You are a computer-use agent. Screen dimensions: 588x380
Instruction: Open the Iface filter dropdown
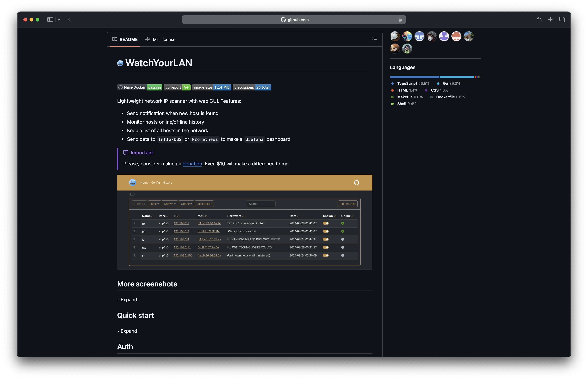pos(154,204)
